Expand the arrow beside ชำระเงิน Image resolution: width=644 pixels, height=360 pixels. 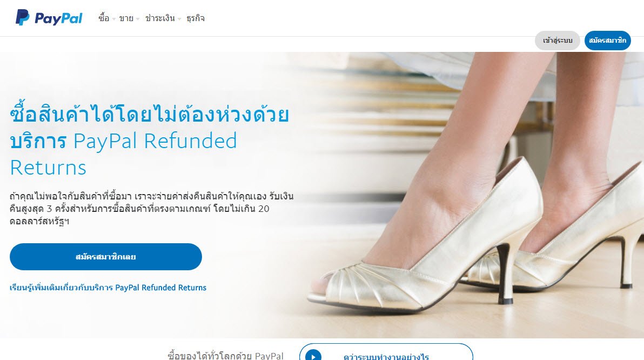(179, 19)
